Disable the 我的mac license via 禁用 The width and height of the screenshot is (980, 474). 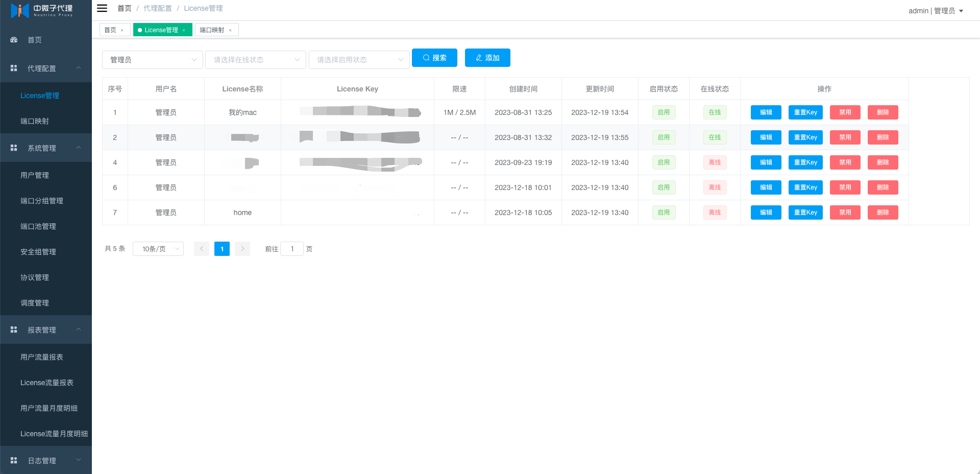pyautogui.click(x=845, y=112)
